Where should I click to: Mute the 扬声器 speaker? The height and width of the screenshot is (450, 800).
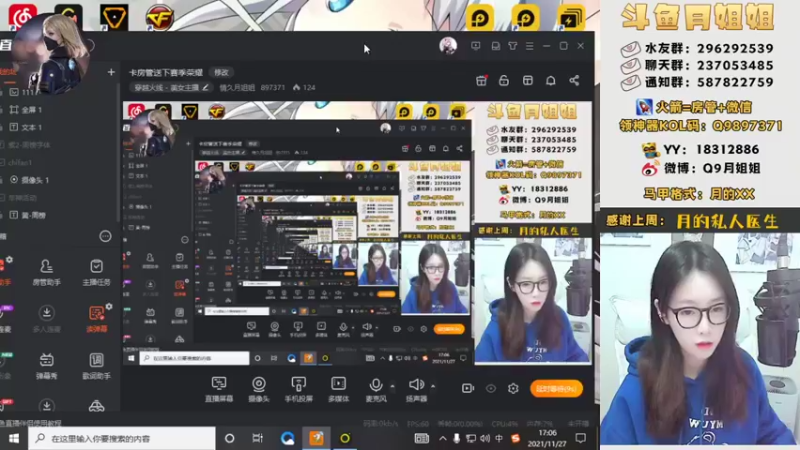416,389
